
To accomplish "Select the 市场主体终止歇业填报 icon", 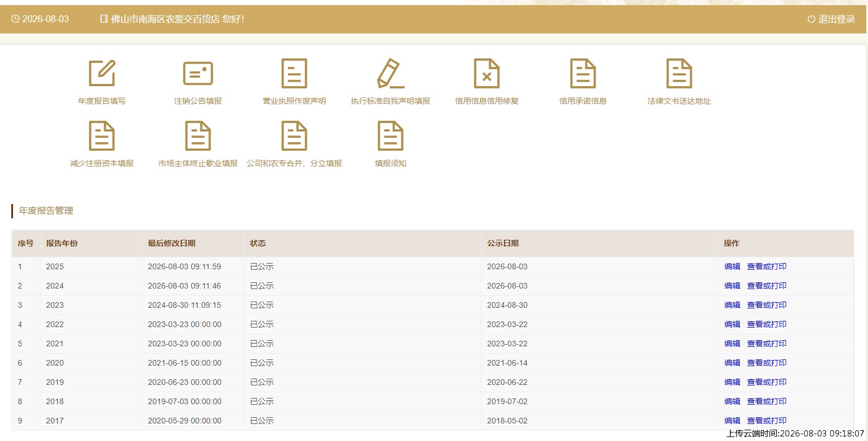I will pyautogui.click(x=198, y=135).
